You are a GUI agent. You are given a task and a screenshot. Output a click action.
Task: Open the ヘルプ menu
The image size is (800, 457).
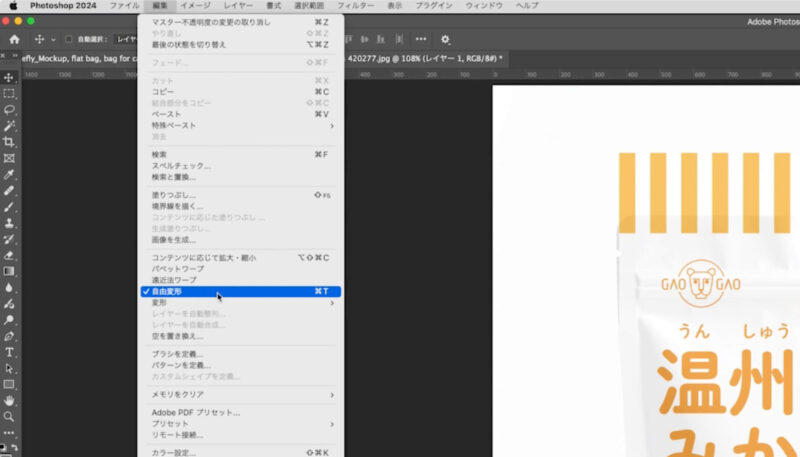527,6
